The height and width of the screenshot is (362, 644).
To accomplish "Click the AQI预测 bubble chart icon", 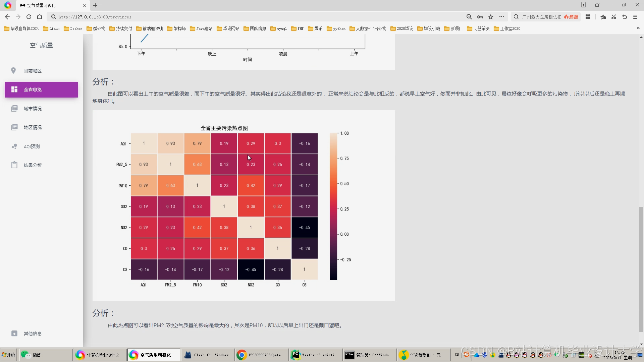I will point(14,146).
